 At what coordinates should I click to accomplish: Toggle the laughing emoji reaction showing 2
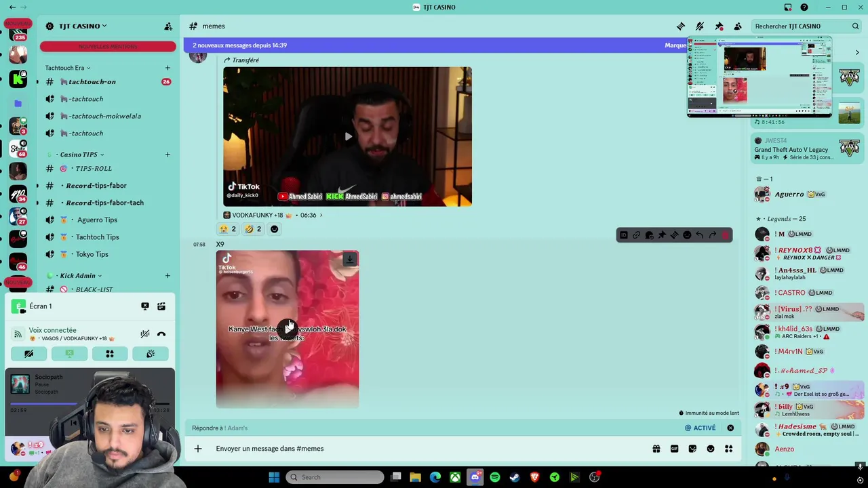click(x=253, y=229)
